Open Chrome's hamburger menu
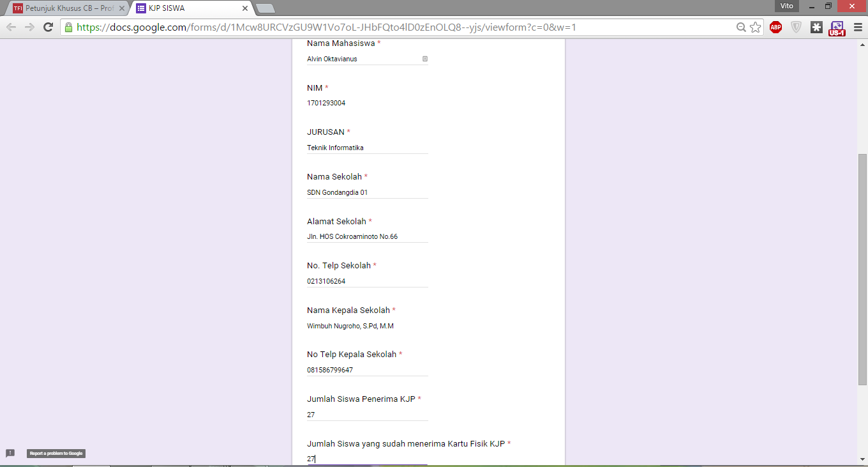This screenshot has width=868, height=467. 857,27
